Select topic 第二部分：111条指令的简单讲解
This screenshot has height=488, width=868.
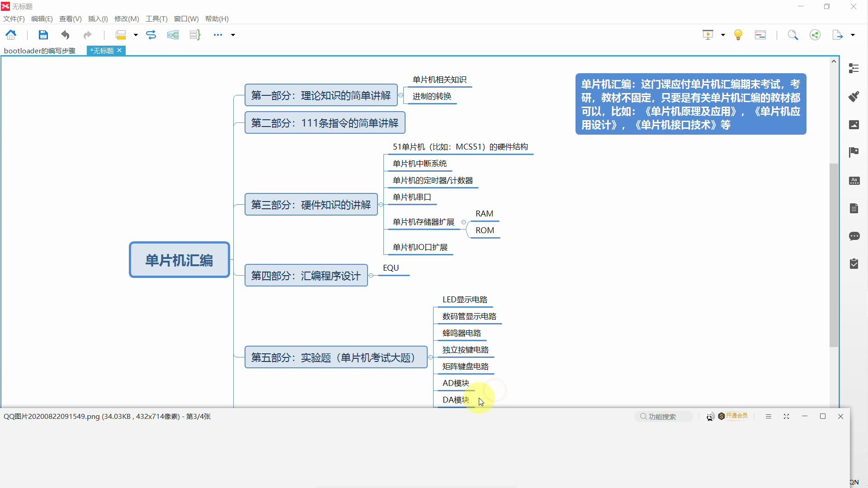(x=325, y=123)
